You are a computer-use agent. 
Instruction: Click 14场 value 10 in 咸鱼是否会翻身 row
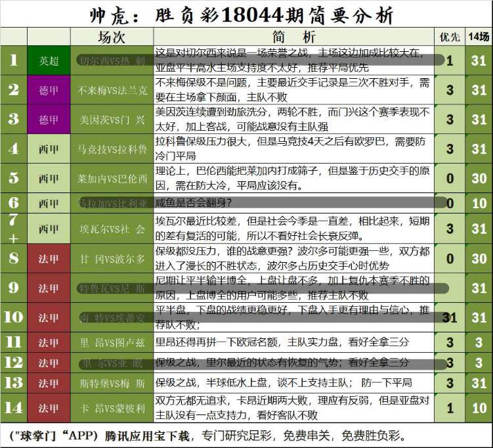point(479,203)
